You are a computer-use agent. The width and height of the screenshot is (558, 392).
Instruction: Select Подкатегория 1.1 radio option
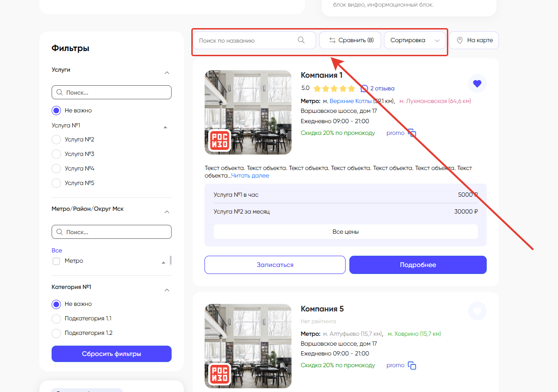[56, 319]
